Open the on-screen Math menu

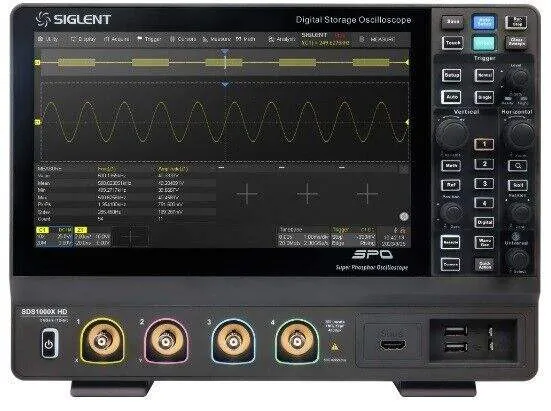coord(245,40)
